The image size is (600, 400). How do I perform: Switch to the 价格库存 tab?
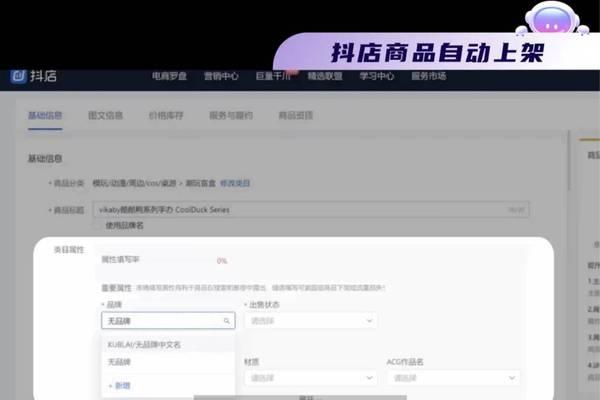pos(166,115)
